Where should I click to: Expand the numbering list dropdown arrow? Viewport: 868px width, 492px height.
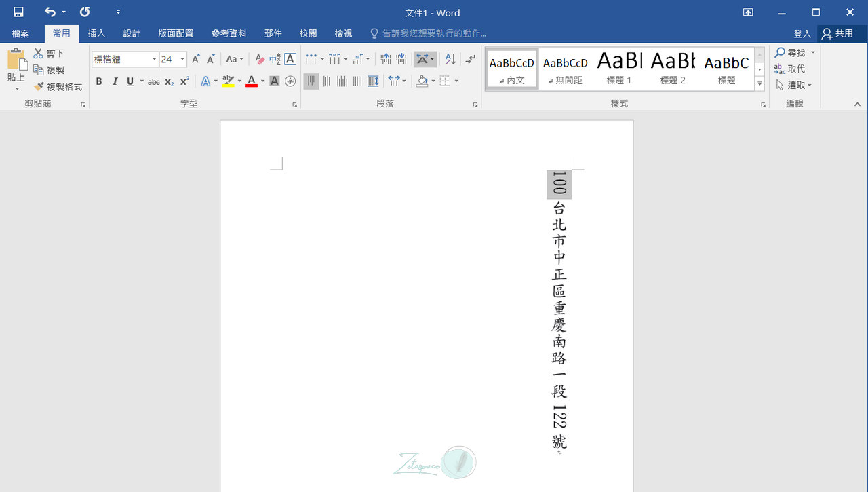345,59
